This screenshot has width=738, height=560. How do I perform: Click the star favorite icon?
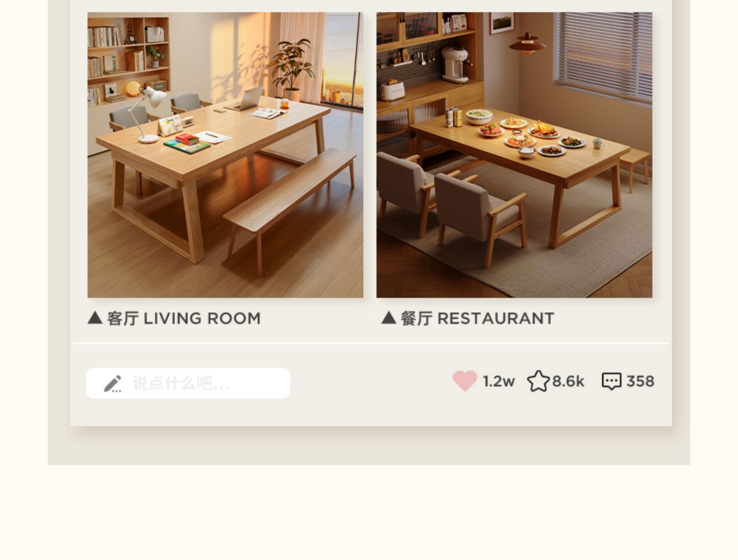click(538, 381)
